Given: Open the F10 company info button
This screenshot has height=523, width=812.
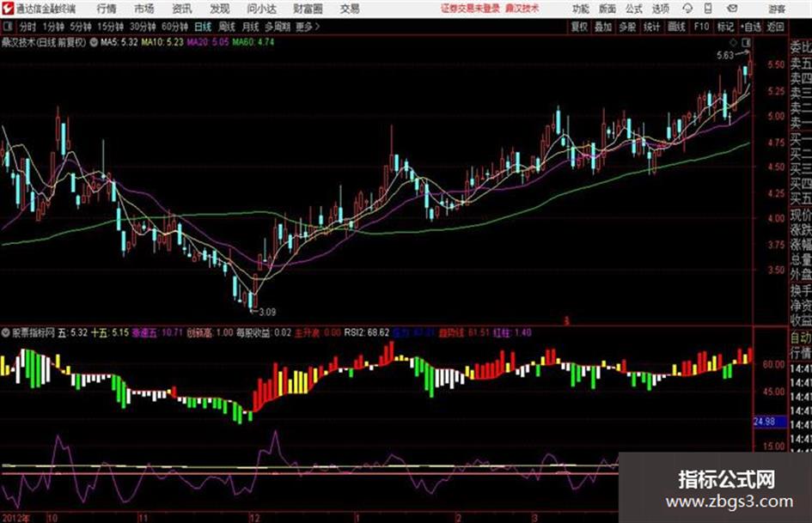Looking at the screenshot, I should pyautogui.click(x=701, y=27).
